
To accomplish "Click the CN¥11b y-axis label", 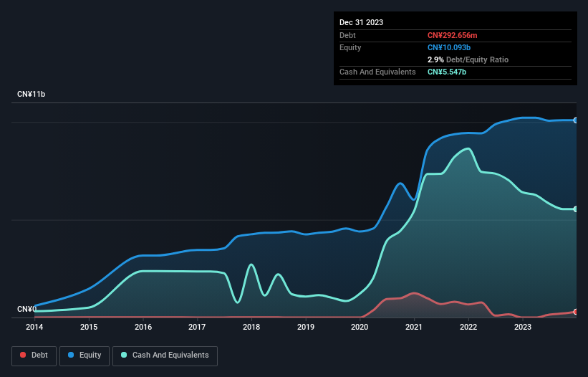I will 31,94.
